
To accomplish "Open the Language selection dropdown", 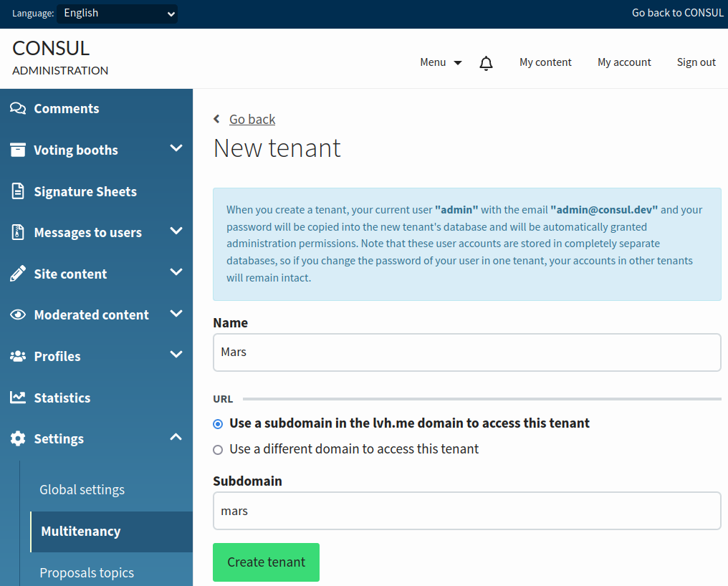I will 117,13.
